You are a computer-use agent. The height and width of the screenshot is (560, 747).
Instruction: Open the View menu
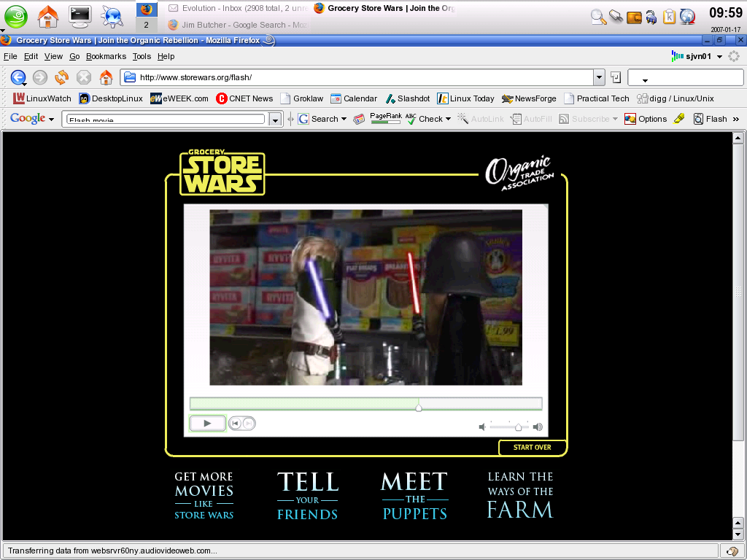pos(53,56)
